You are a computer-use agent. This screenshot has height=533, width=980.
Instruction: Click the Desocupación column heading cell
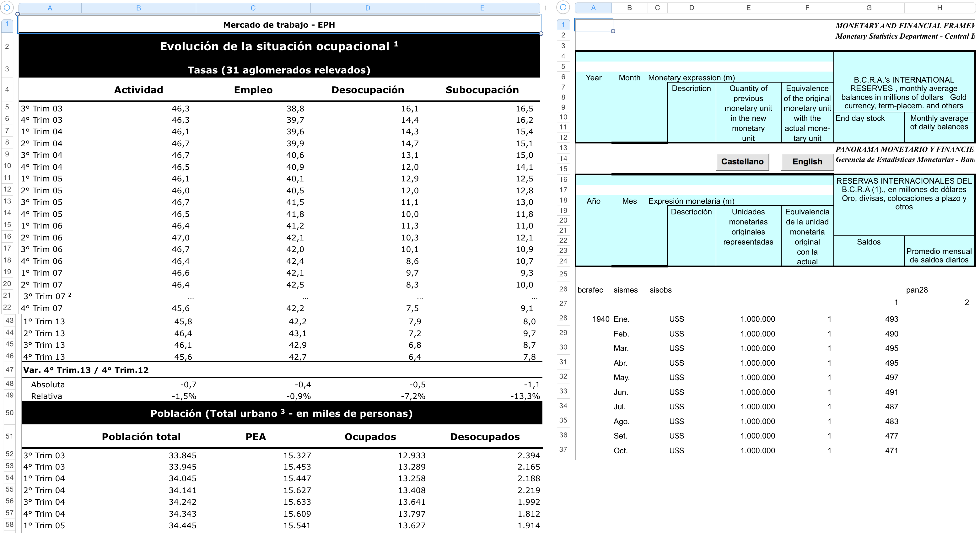368,90
